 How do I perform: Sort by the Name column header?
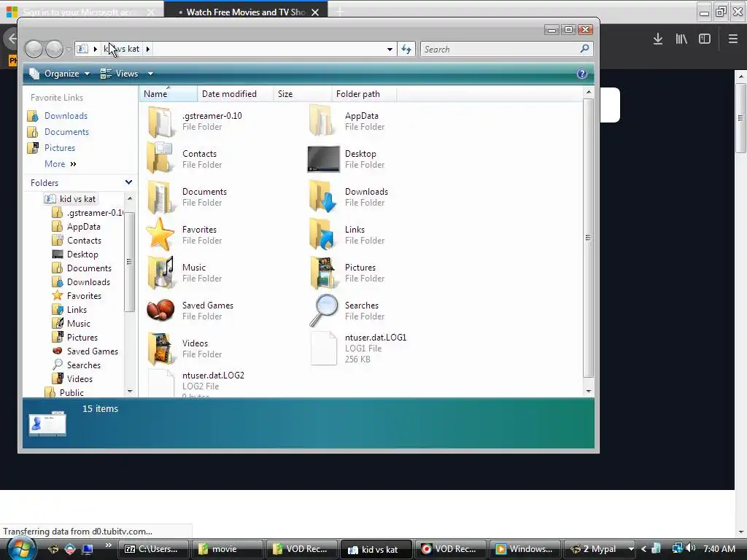[x=169, y=94]
